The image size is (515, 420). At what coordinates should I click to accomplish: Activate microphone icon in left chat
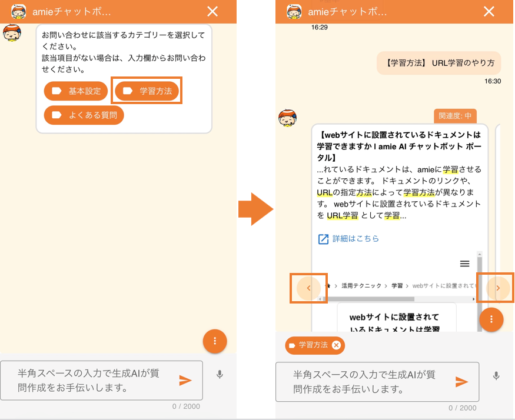220,375
